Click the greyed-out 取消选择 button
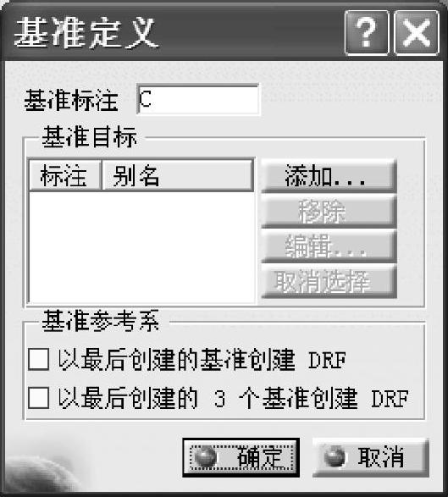 point(329,281)
